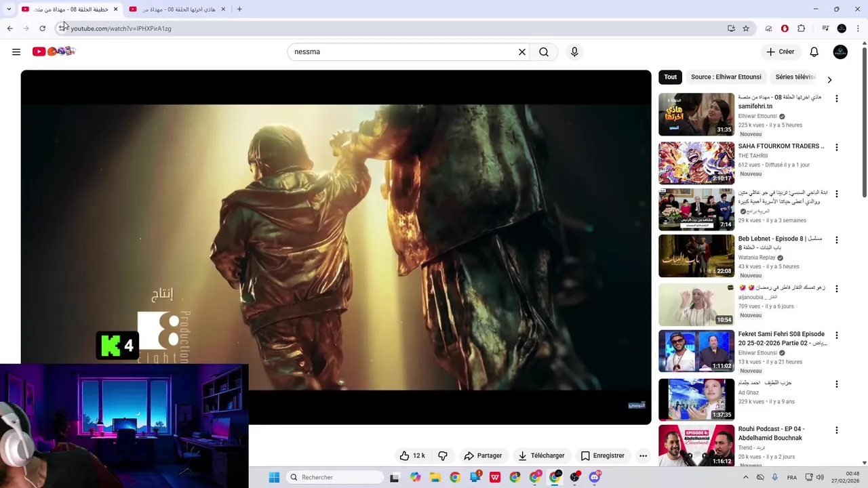This screenshot has width=868, height=488.
Task: Open WPS Office from taskbar
Action: 495,477
